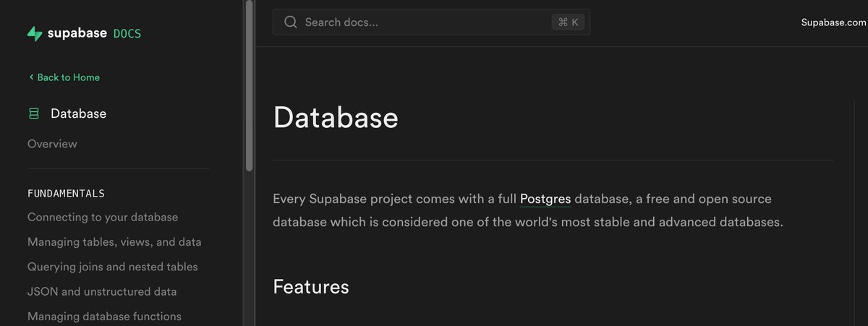The height and width of the screenshot is (326, 868).
Task: Click the Database heading in sidebar
Action: [78, 113]
